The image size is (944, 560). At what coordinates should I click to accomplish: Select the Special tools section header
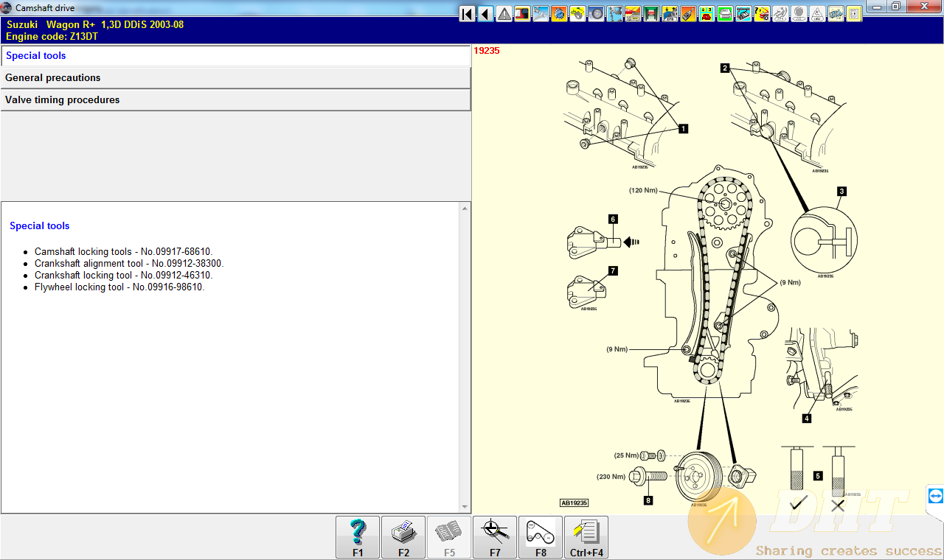pos(235,56)
